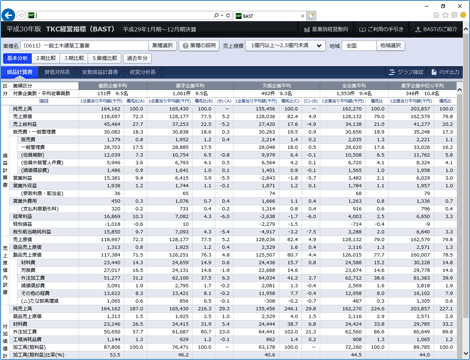Select the 販売費・一般管理費 row label
This screenshot has height=360, width=470.
[x=34, y=132]
